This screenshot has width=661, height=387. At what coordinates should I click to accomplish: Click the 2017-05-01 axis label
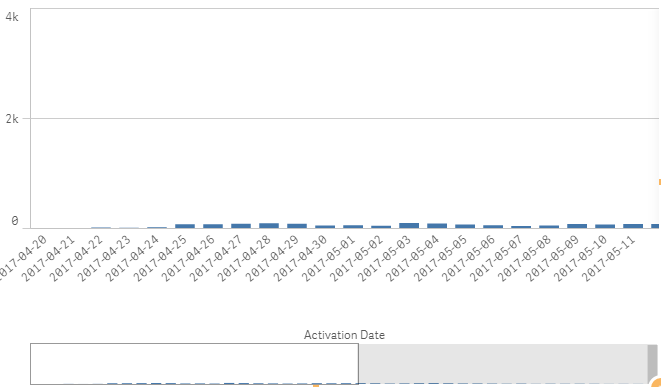coord(328,259)
